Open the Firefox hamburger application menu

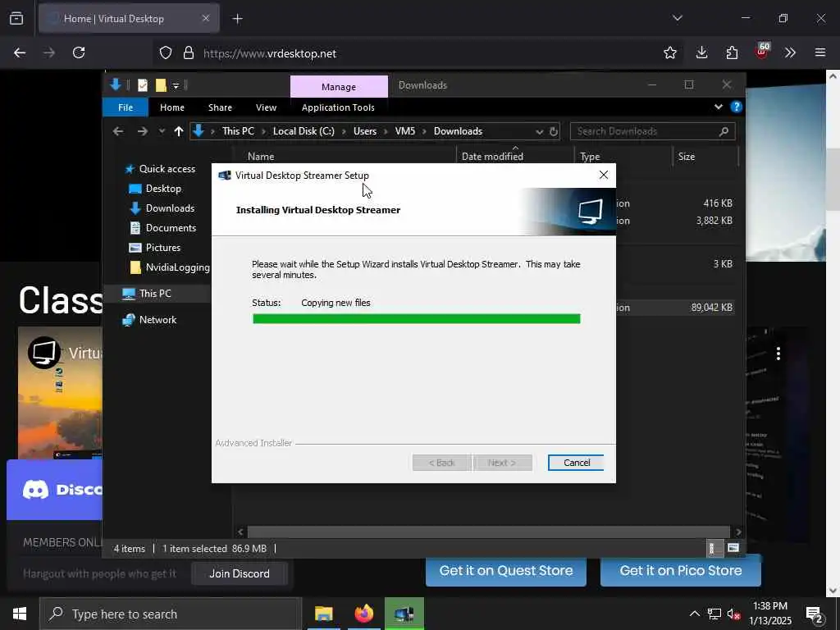(x=820, y=53)
